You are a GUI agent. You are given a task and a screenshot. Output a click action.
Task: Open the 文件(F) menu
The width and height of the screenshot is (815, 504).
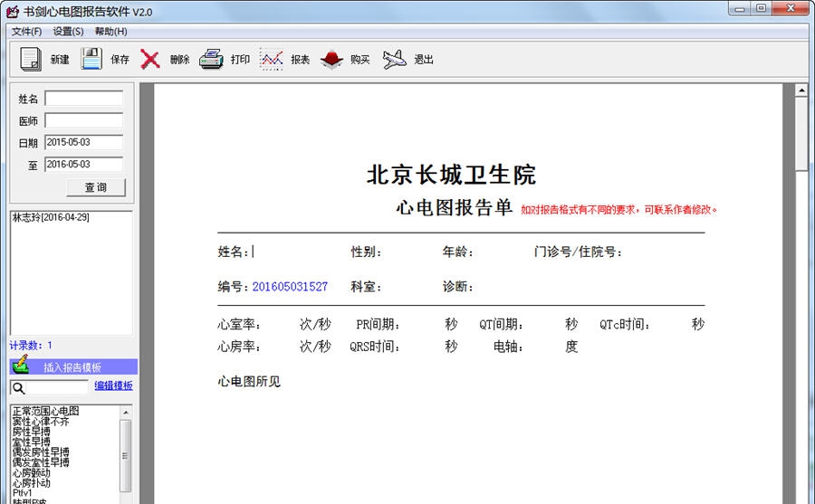coord(26,32)
